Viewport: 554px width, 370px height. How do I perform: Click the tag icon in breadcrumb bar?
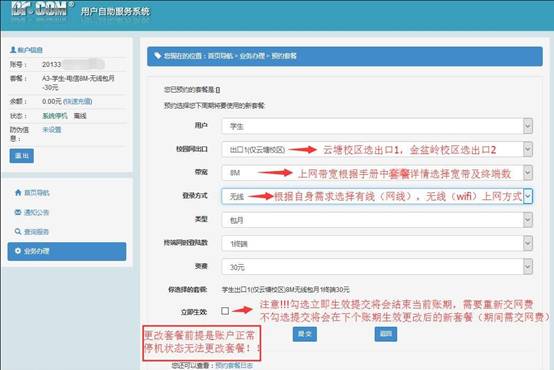(158, 56)
